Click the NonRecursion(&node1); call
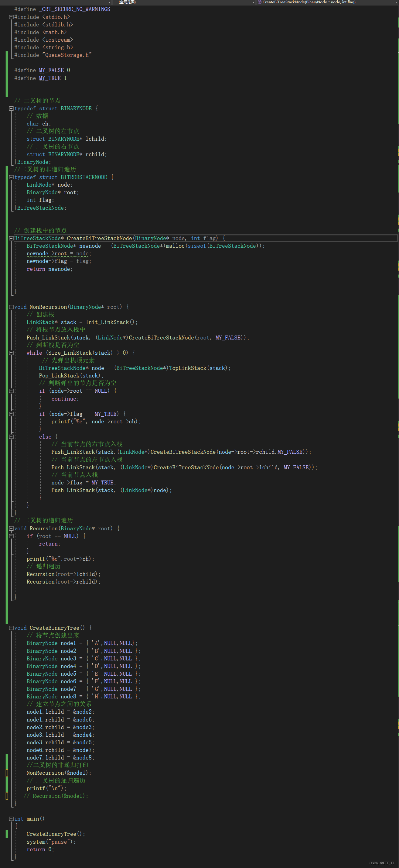This screenshot has height=868, width=399. click(x=59, y=773)
